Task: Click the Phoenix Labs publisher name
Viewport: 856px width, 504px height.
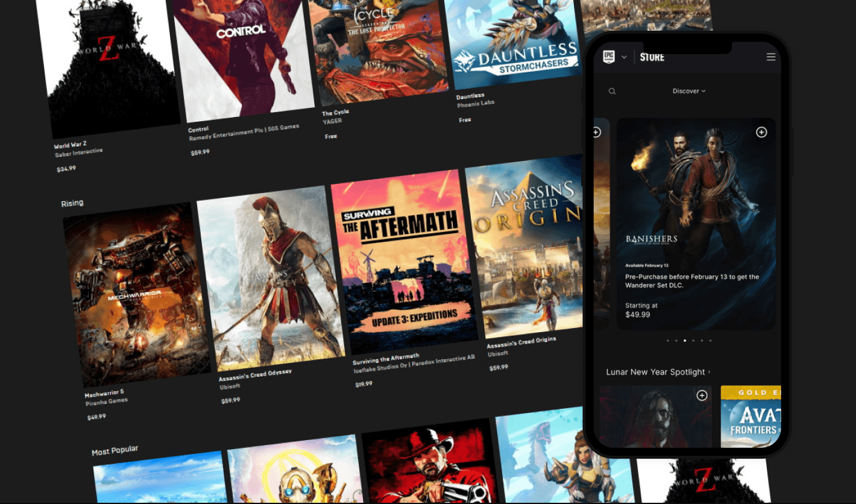Action: pos(476,104)
